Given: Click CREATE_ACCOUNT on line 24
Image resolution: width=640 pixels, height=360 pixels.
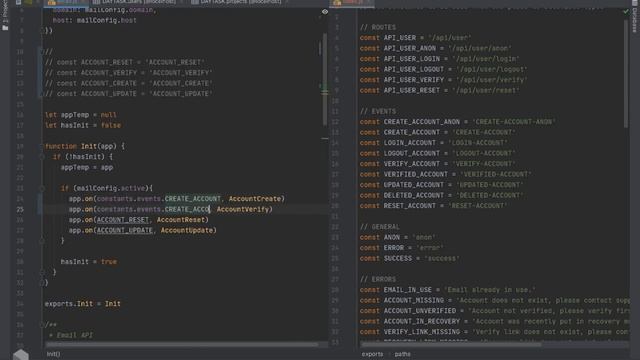Looking at the screenshot, I should [193, 199].
